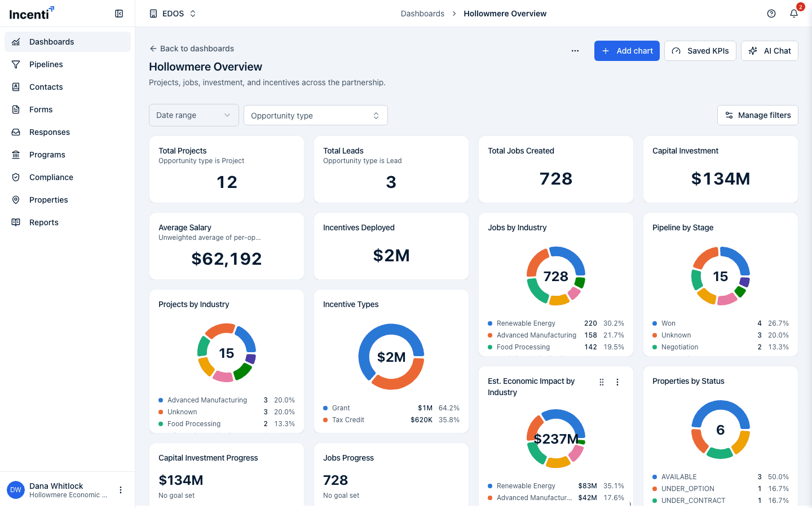Click Food Processing row in Projects by Industry

[227, 424]
